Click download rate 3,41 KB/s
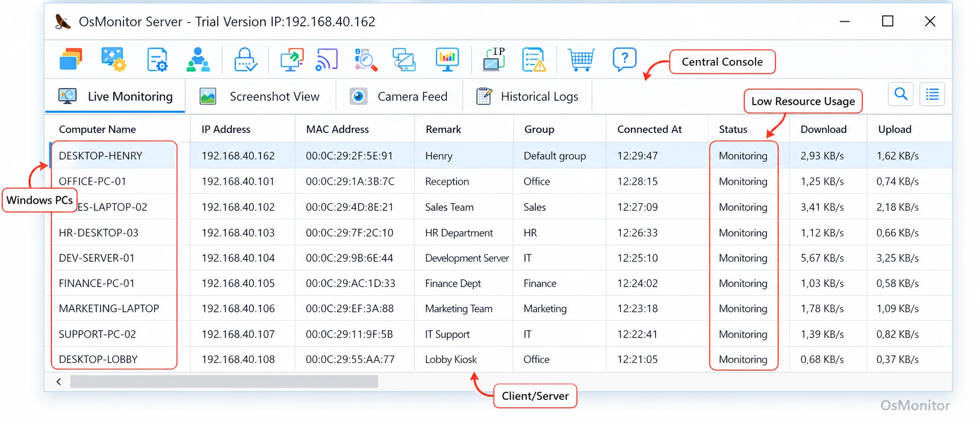The image size is (980, 422). pos(822,207)
